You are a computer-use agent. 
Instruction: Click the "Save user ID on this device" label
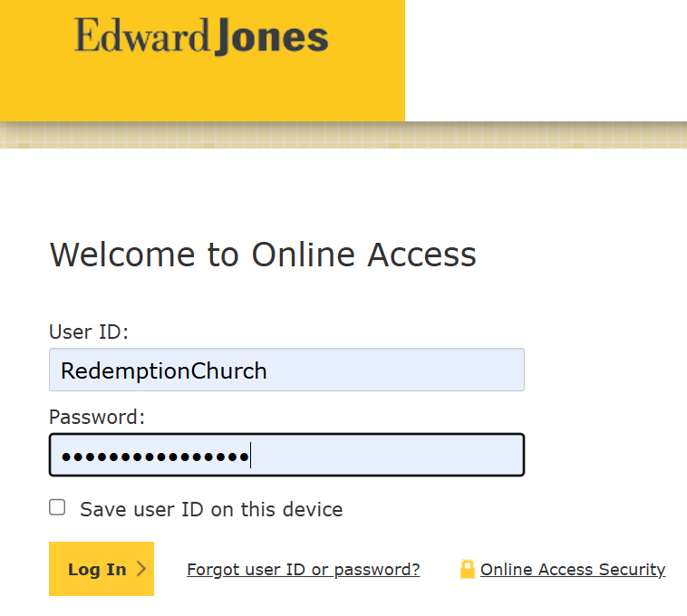point(211,509)
